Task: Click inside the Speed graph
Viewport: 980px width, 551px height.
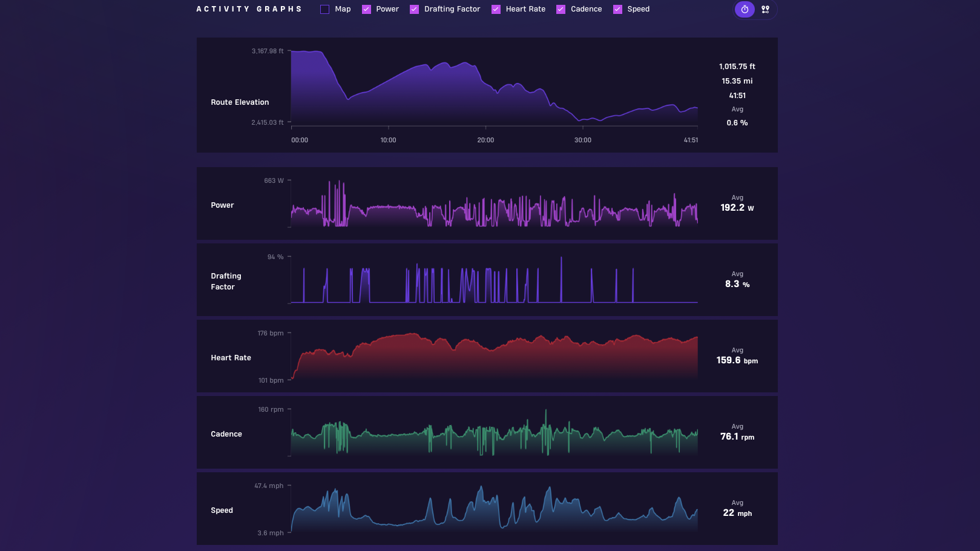Action: point(495,509)
